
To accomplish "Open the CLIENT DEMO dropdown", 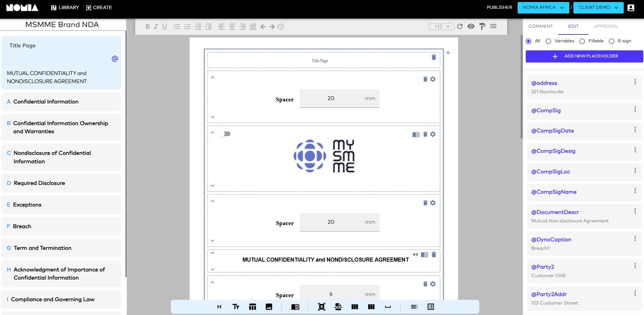I will [x=598, y=7].
